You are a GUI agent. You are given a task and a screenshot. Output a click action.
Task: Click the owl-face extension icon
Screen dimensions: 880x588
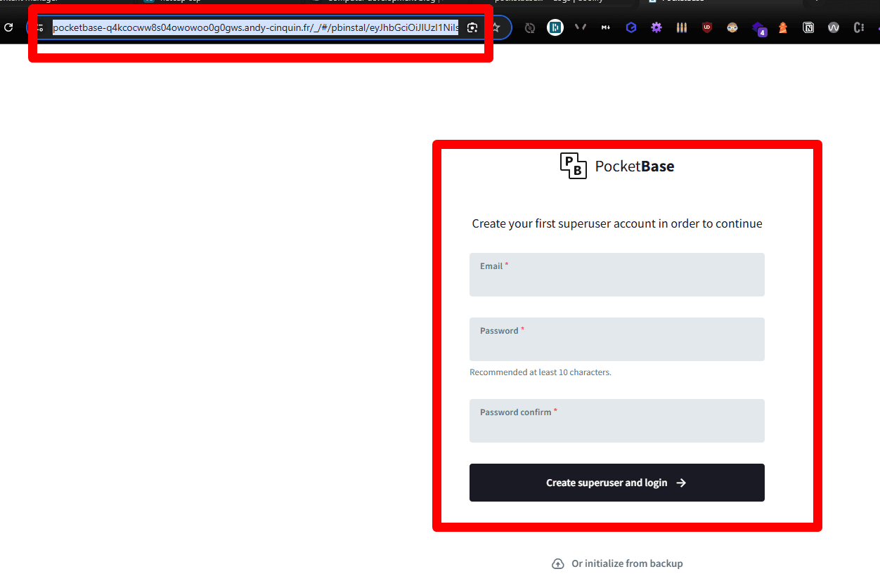point(732,28)
